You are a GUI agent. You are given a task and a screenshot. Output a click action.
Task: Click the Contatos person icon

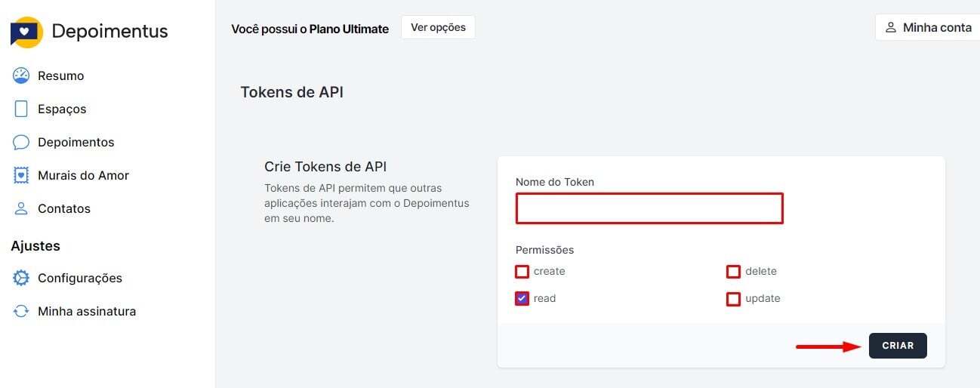point(21,208)
